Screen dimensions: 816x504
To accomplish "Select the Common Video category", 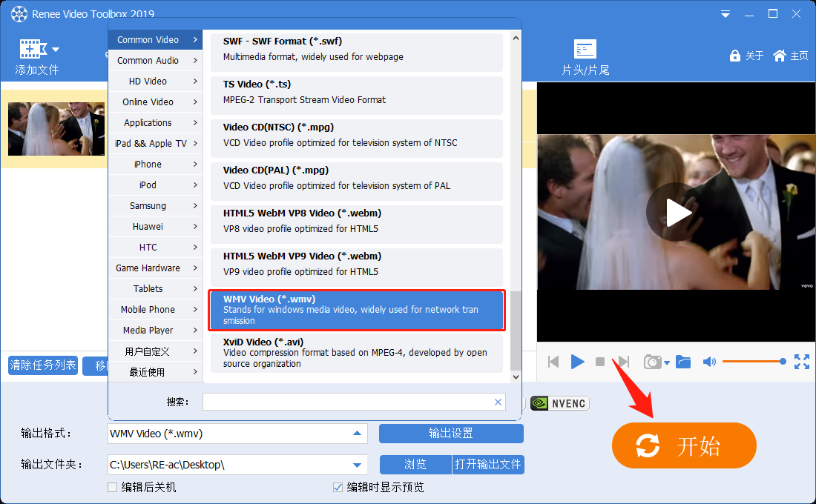I will pos(155,39).
